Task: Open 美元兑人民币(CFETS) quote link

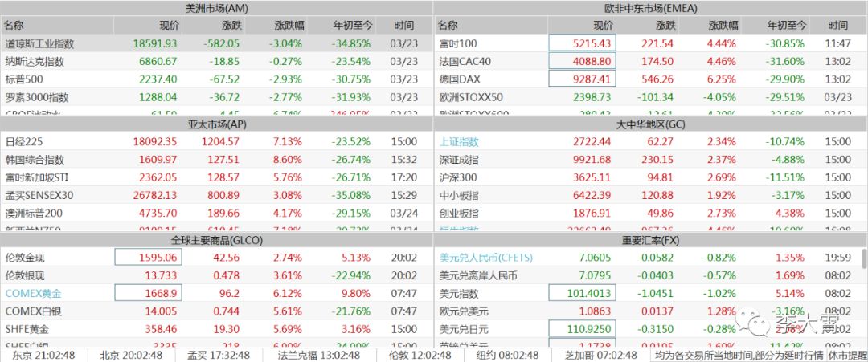Action: [481, 257]
